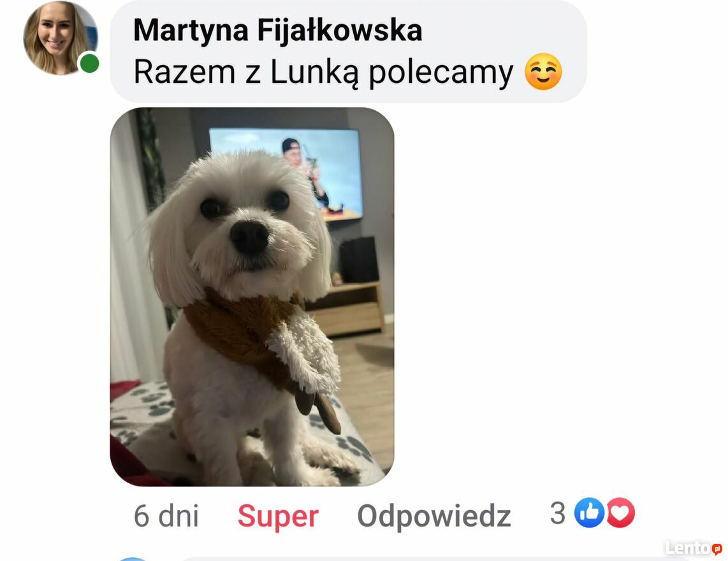Open the Martyna Fijałkowska name link
Screen dimensions: 728x561
coord(278,30)
